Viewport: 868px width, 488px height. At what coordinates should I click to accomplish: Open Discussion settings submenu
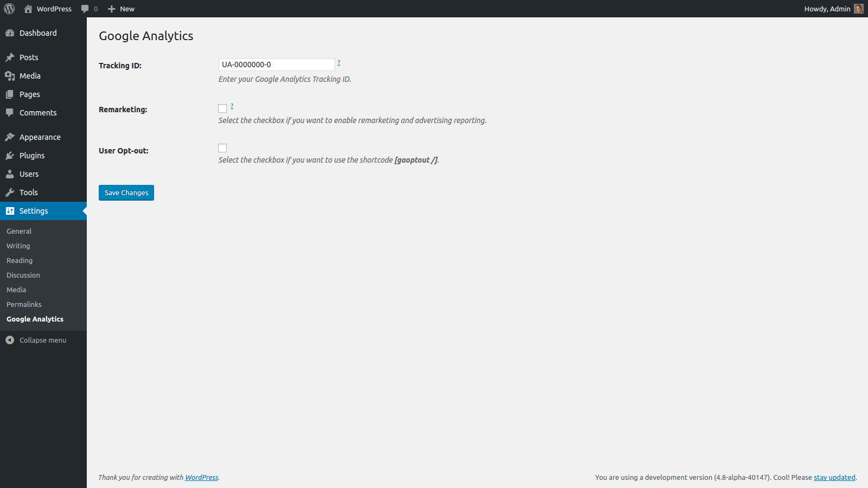click(x=23, y=275)
